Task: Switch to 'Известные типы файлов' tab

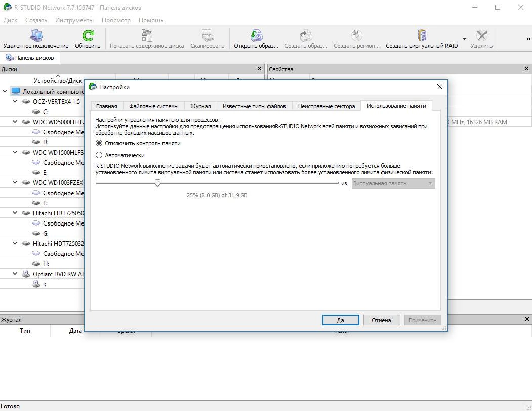Action: (x=254, y=106)
